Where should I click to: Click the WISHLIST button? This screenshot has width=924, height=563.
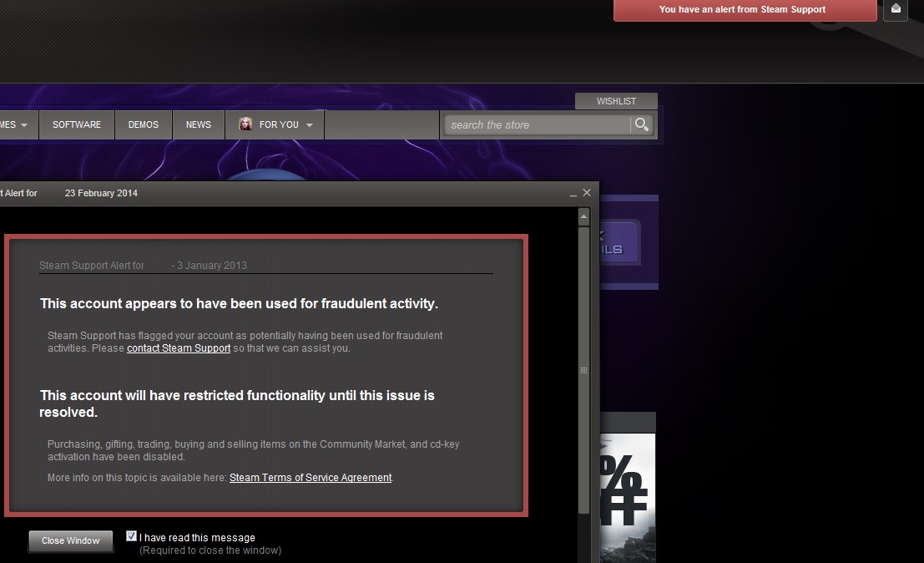tap(616, 101)
